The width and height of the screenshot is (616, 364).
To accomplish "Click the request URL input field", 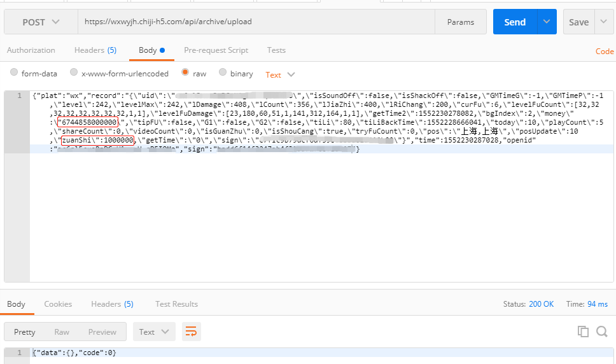I will (255, 22).
